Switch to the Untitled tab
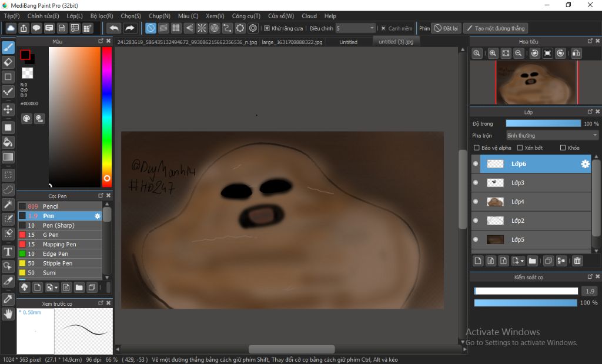Viewport: 602px width, 364px height. coord(349,42)
